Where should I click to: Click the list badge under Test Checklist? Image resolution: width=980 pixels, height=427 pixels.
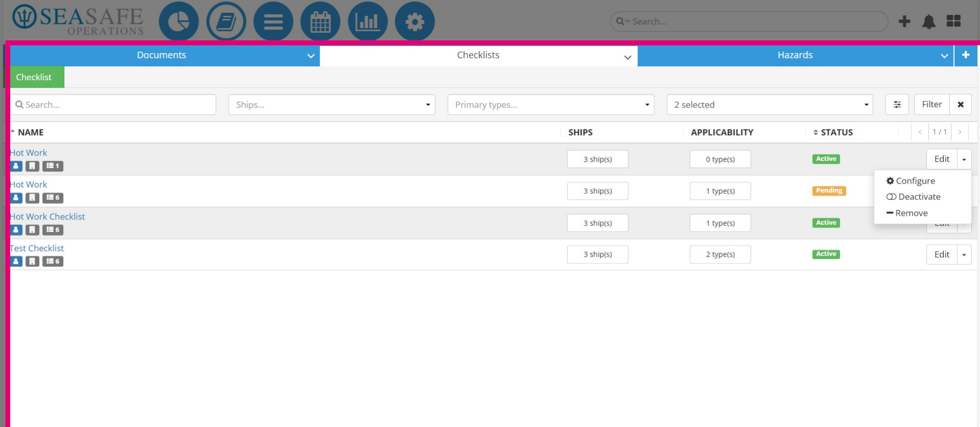[x=53, y=261]
